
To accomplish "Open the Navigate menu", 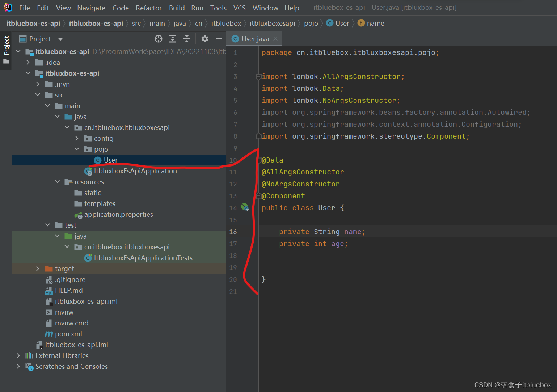I will [x=91, y=8].
